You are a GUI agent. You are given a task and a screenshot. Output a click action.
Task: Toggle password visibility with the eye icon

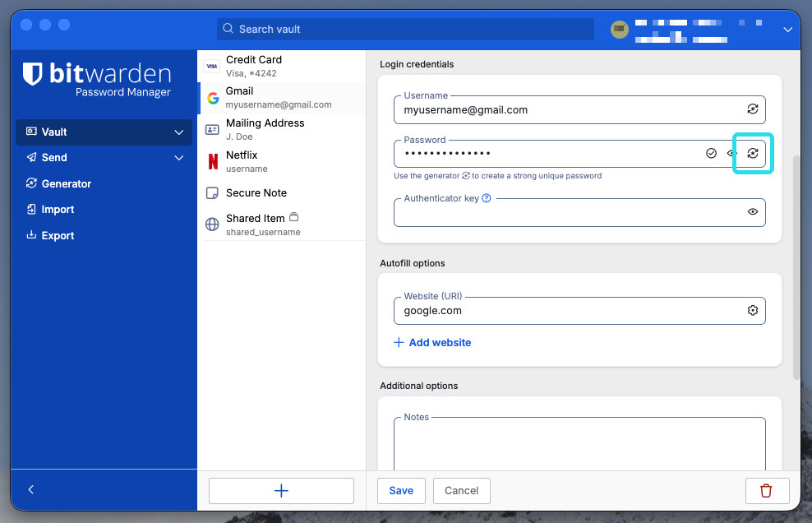click(x=732, y=153)
